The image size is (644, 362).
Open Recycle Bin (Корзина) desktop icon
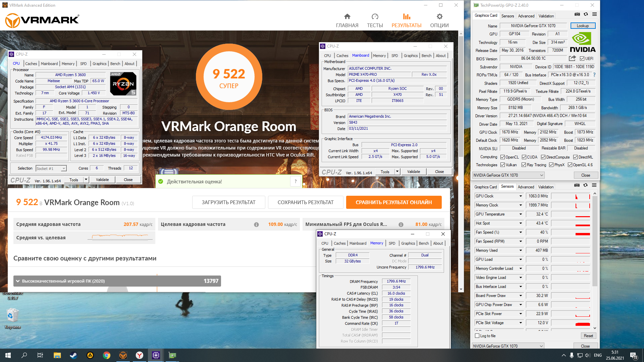(x=13, y=318)
